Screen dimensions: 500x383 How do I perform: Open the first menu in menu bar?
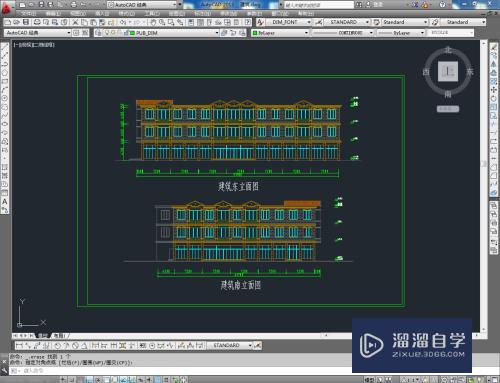click(x=28, y=14)
